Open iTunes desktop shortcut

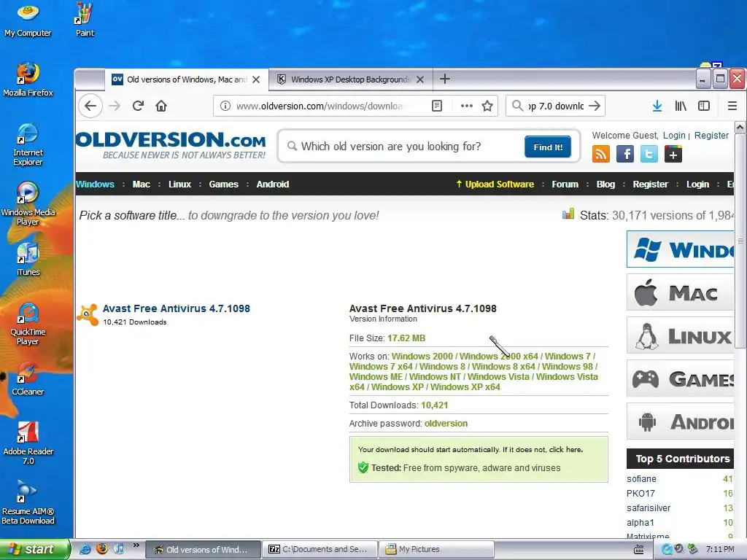click(x=28, y=260)
